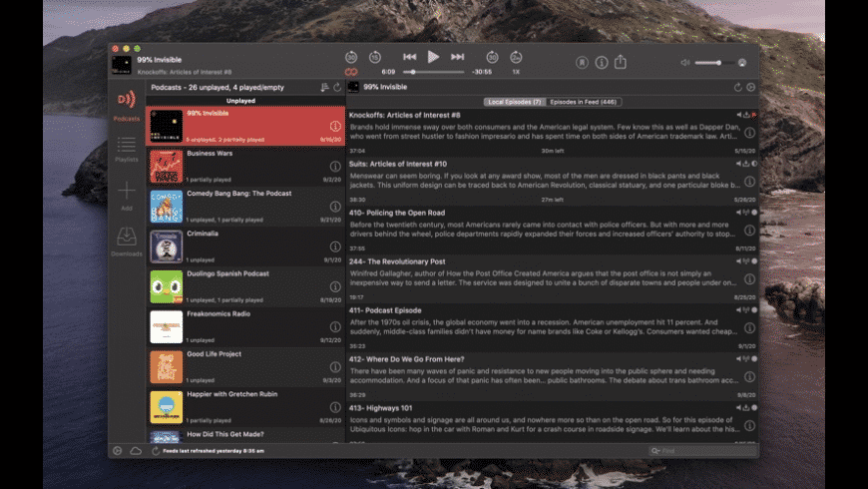868x489 pixels.
Task: Play all episodes of 99% Invisible
Action: pyautogui.click(x=750, y=88)
